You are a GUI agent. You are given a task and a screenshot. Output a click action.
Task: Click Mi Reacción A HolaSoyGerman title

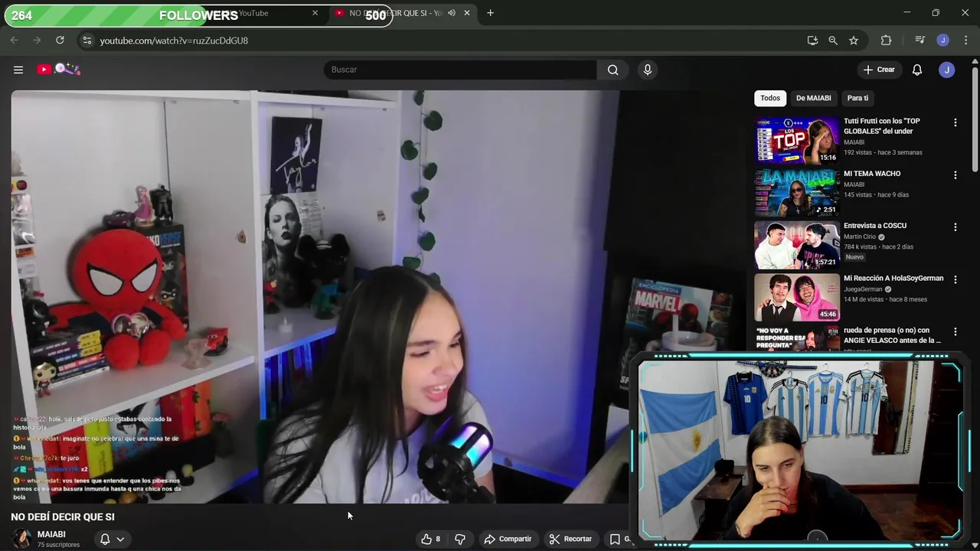point(893,279)
